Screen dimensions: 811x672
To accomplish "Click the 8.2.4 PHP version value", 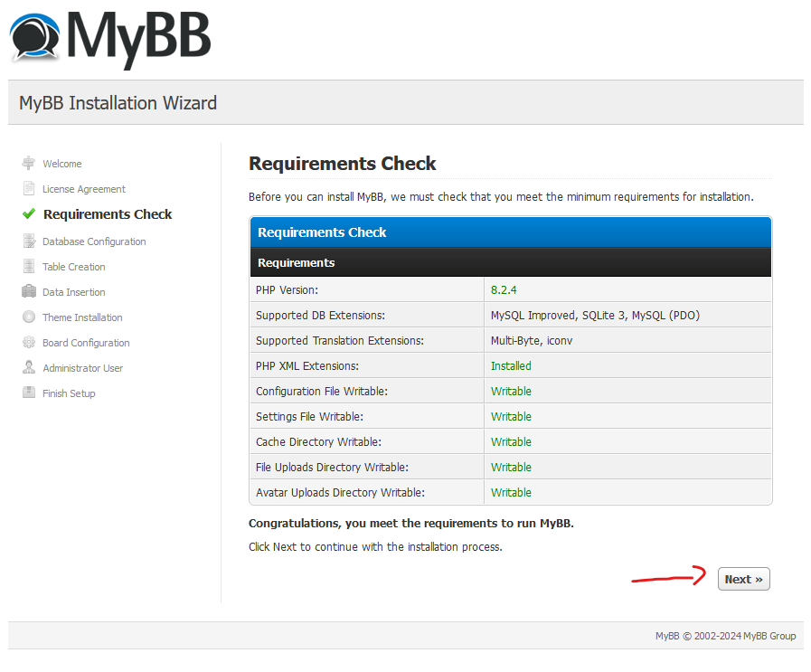I will [504, 290].
